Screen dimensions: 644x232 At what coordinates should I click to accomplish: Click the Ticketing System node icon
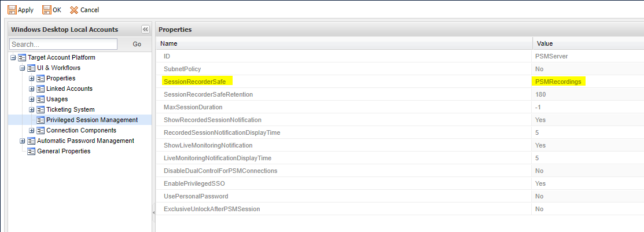(41, 110)
